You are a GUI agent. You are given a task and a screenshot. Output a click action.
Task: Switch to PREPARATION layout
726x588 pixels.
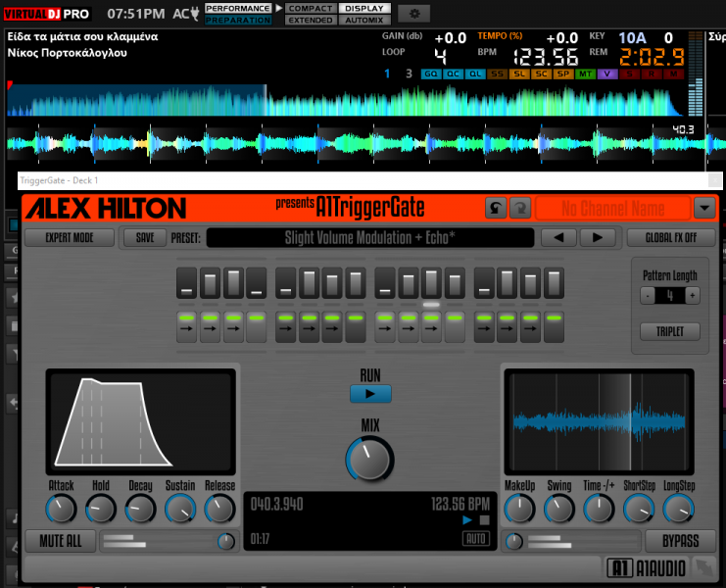[237, 20]
